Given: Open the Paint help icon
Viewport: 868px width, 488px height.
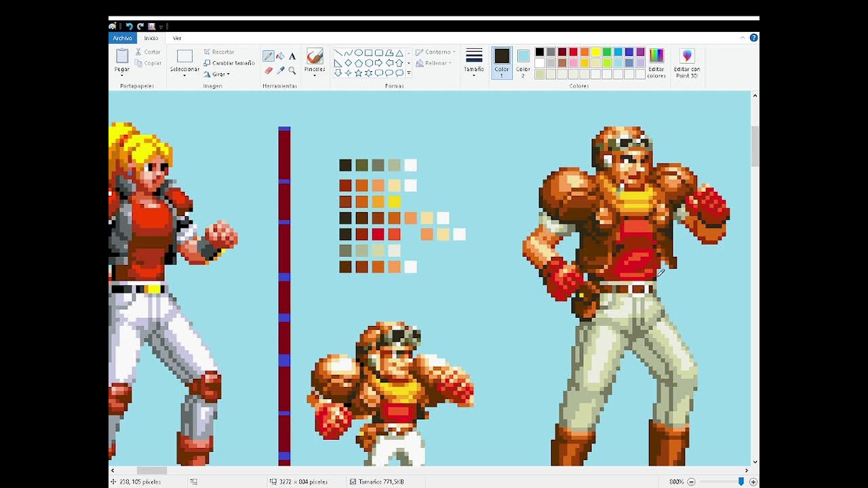Looking at the screenshot, I should 753,38.
